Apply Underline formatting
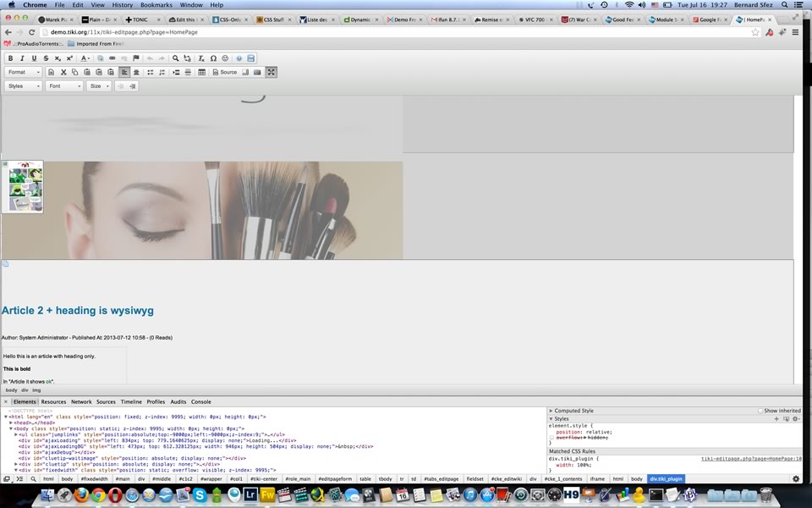 34,58
